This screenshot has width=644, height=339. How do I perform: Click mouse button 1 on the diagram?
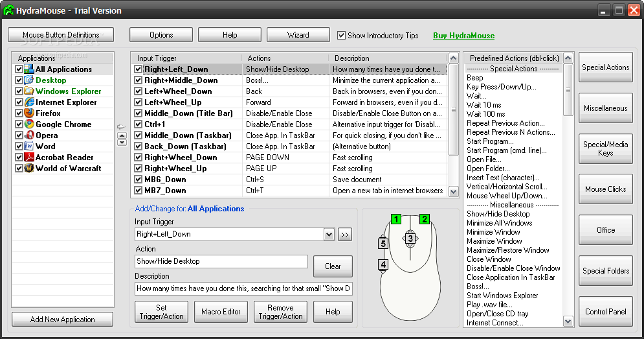point(396,219)
